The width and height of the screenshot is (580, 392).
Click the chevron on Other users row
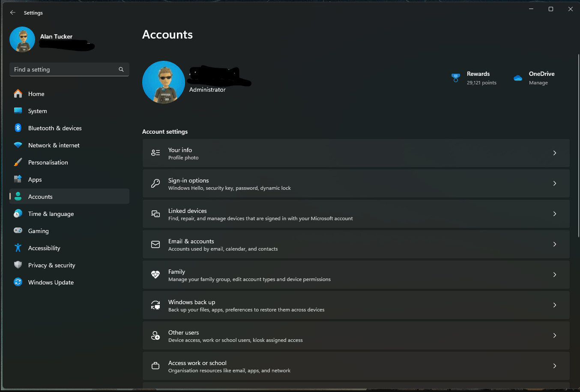tap(555, 335)
